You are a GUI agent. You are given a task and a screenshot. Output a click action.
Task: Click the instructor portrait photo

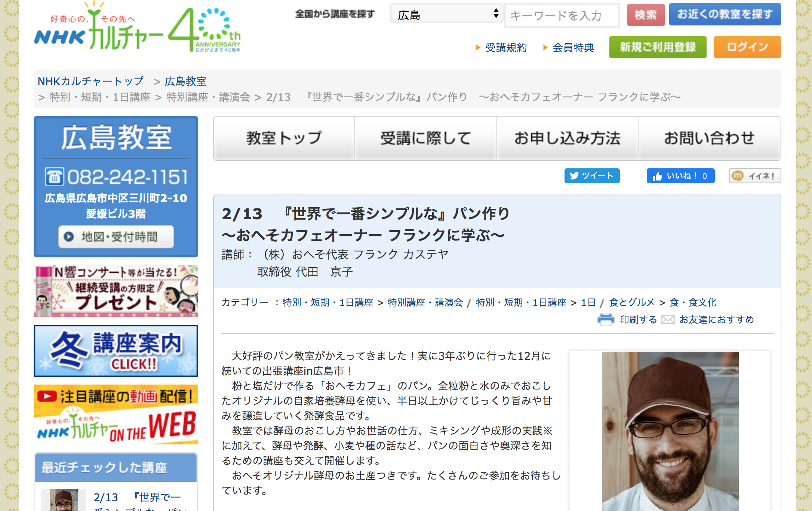[670, 431]
